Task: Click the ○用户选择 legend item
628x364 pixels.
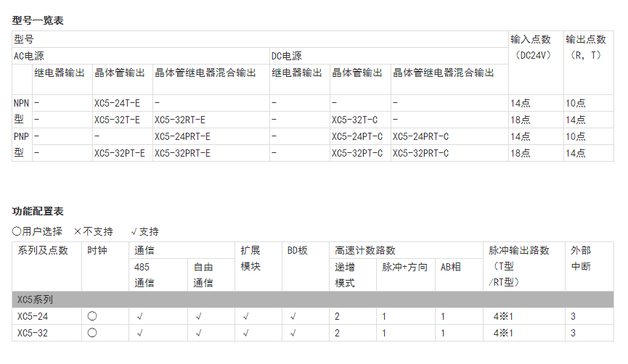Action: [x=38, y=231]
